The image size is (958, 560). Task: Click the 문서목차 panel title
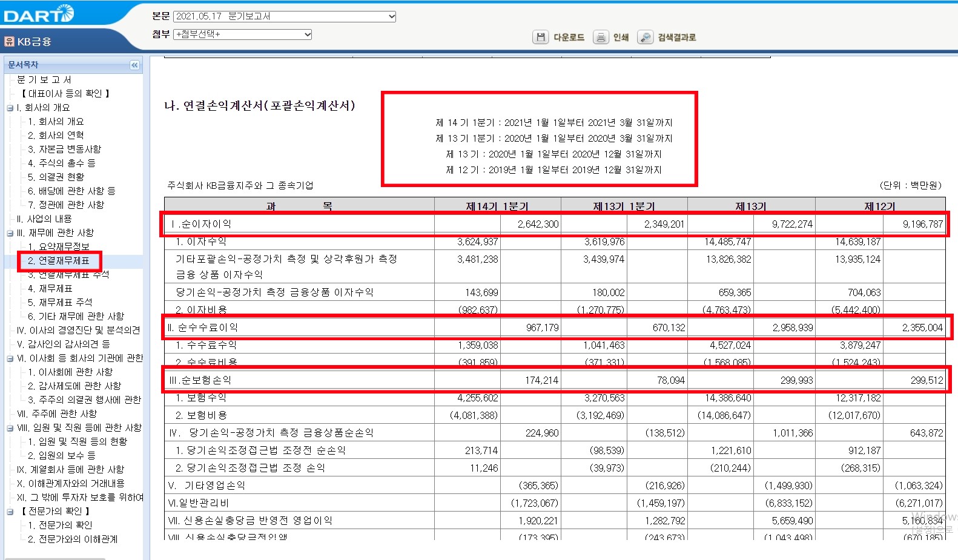(x=23, y=65)
